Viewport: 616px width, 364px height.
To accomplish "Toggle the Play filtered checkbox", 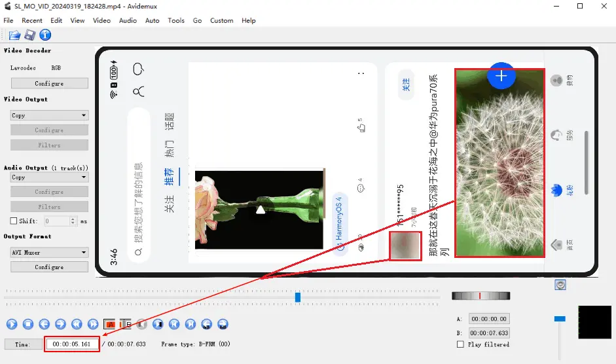I will pyautogui.click(x=460, y=344).
